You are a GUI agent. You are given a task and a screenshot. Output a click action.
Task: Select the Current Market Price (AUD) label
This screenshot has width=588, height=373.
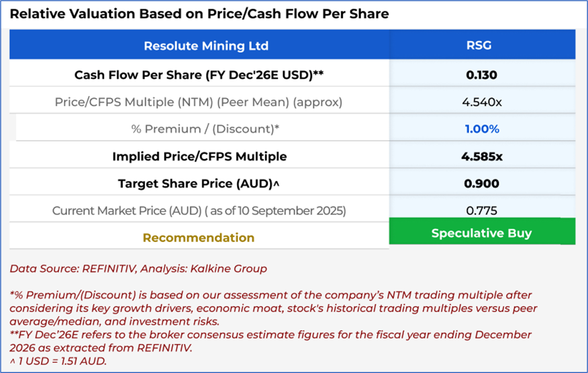[199, 211]
